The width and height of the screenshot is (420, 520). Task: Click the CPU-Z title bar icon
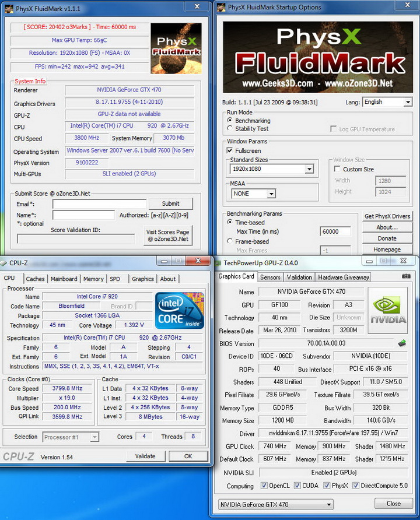pos(3,263)
